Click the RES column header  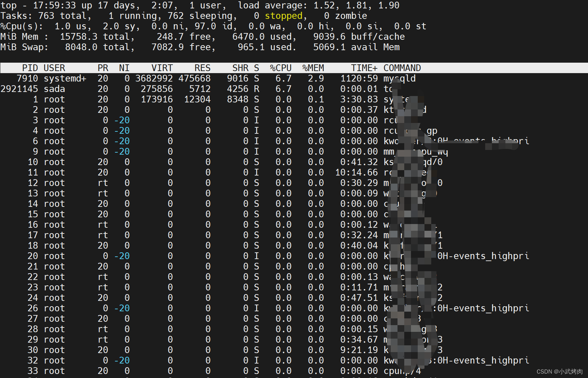(202, 68)
